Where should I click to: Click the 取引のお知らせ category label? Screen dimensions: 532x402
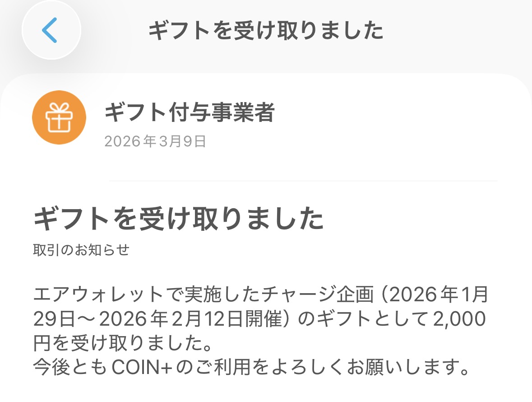coord(81,250)
